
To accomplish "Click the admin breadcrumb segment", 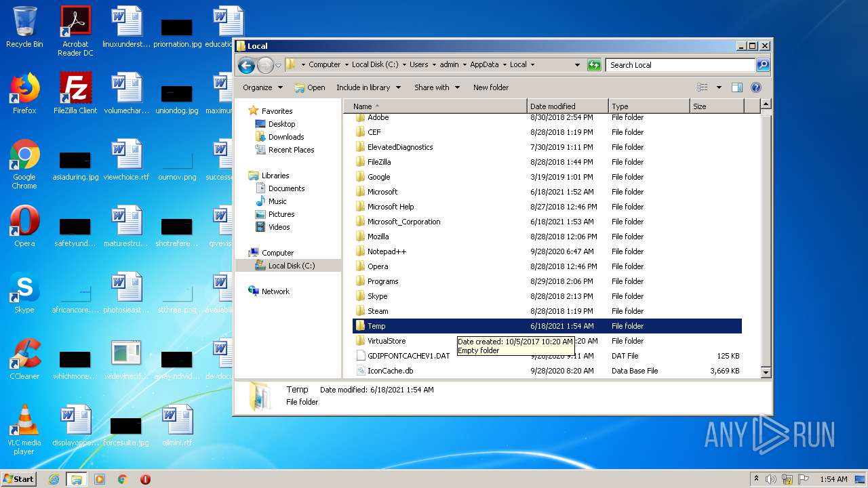I will pyautogui.click(x=449, y=65).
